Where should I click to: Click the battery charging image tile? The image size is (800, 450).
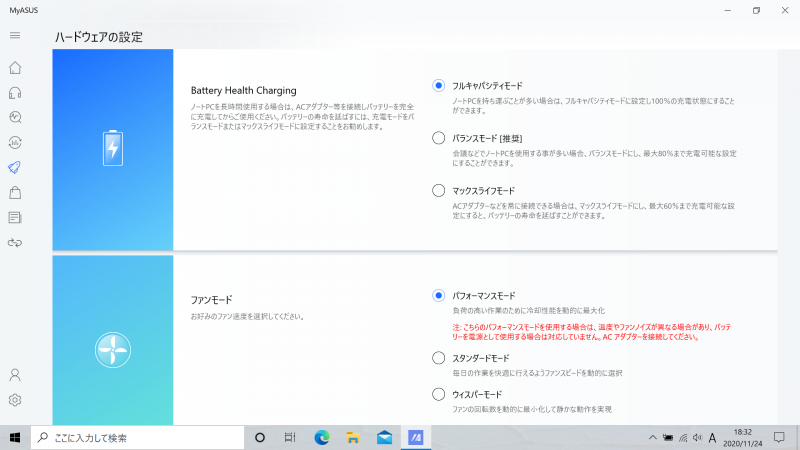tap(113, 149)
